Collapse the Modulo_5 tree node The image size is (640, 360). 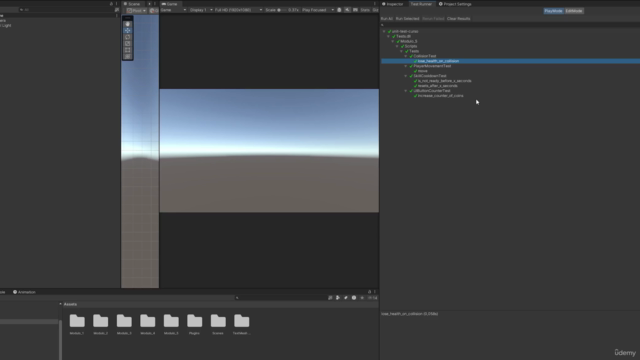tap(393, 41)
